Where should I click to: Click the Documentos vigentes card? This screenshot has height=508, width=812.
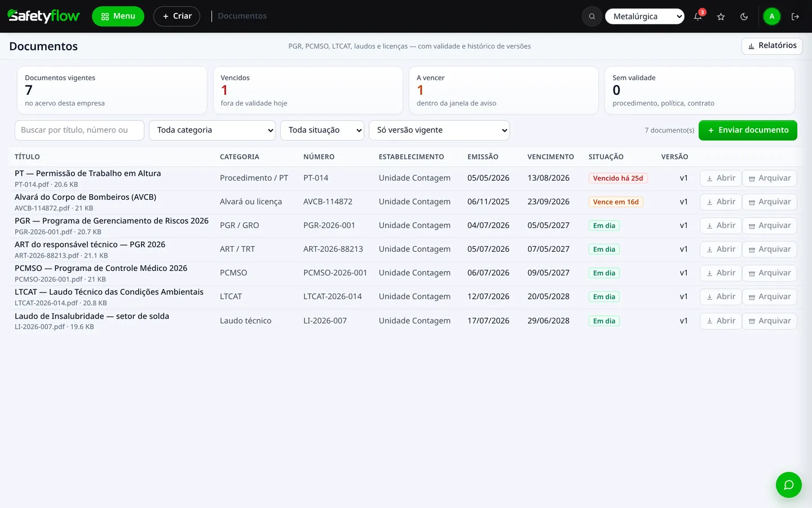tap(112, 90)
